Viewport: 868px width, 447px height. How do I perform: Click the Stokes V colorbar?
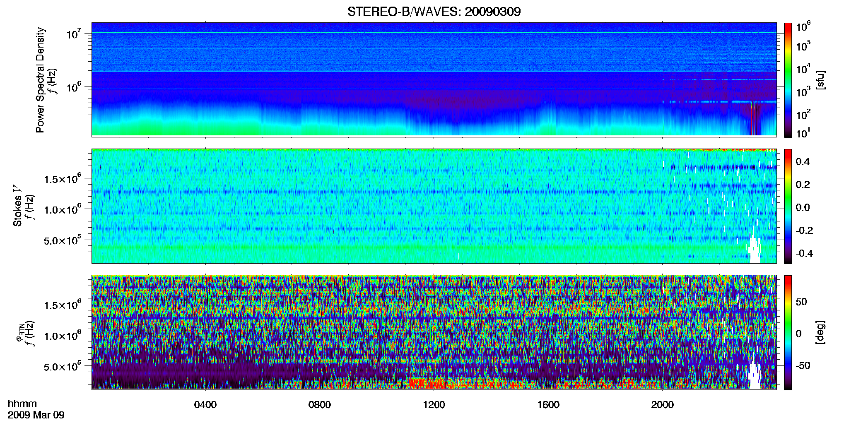coord(788,206)
